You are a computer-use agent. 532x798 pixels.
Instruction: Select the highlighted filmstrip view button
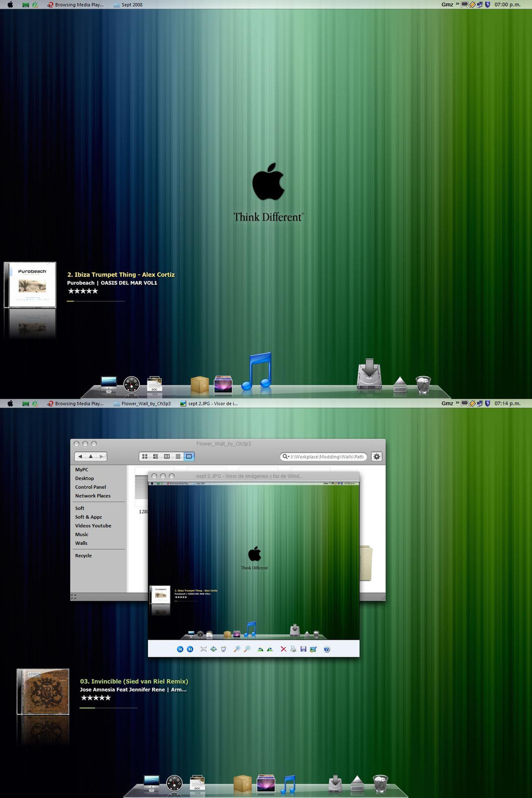[189, 456]
